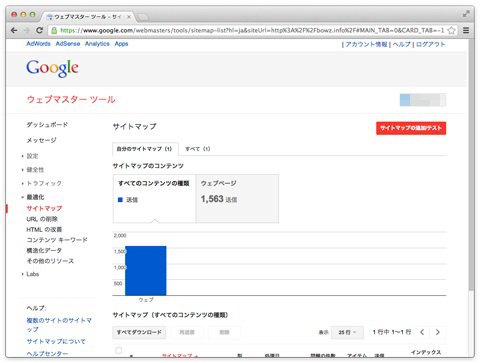The height and width of the screenshot is (363, 480).
Task: Open サイトマップについて help link
Action: pyautogui.click(x=56, y=341)
